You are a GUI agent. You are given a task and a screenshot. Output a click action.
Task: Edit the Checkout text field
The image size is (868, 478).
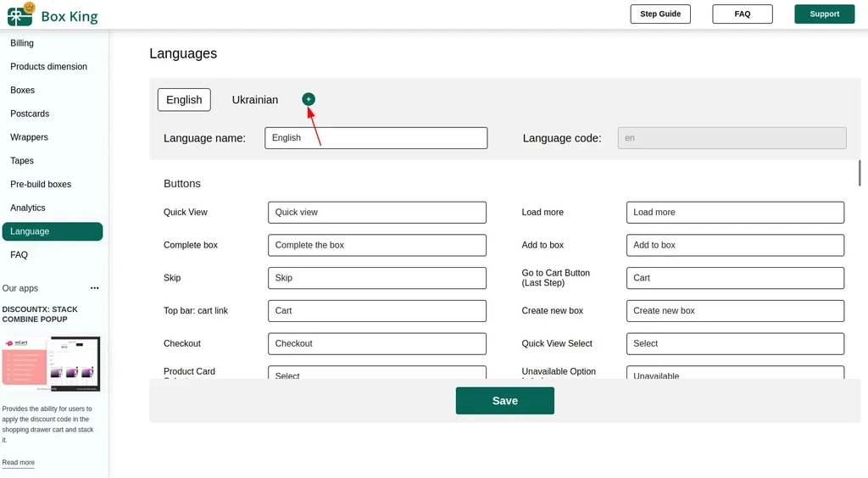click(x=377, y=343)
